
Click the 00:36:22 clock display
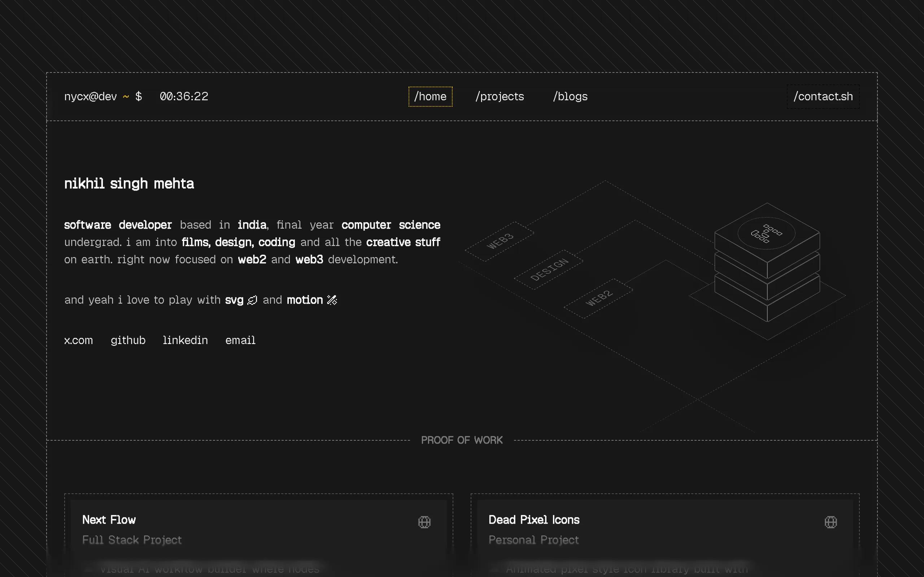click(184, 96)
